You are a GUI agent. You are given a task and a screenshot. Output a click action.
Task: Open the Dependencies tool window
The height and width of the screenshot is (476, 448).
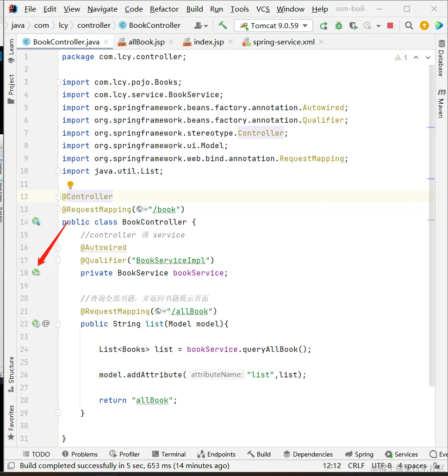(308, 454)
